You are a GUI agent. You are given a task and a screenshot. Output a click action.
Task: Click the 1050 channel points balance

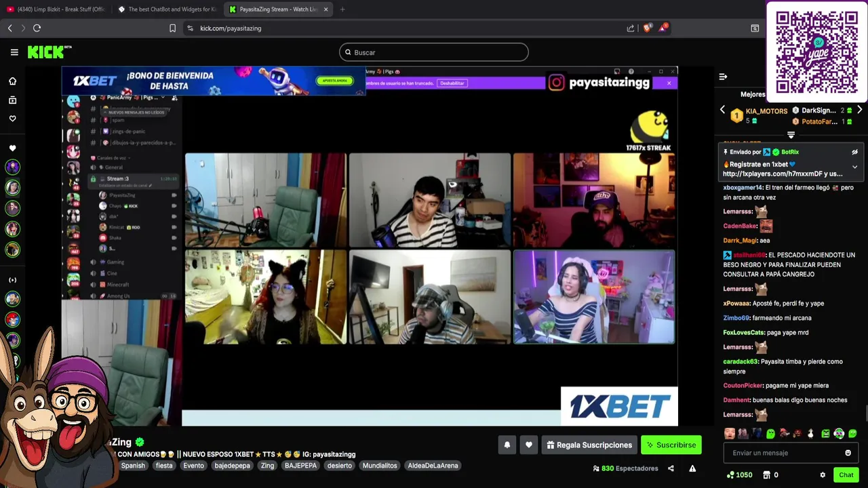739,475
